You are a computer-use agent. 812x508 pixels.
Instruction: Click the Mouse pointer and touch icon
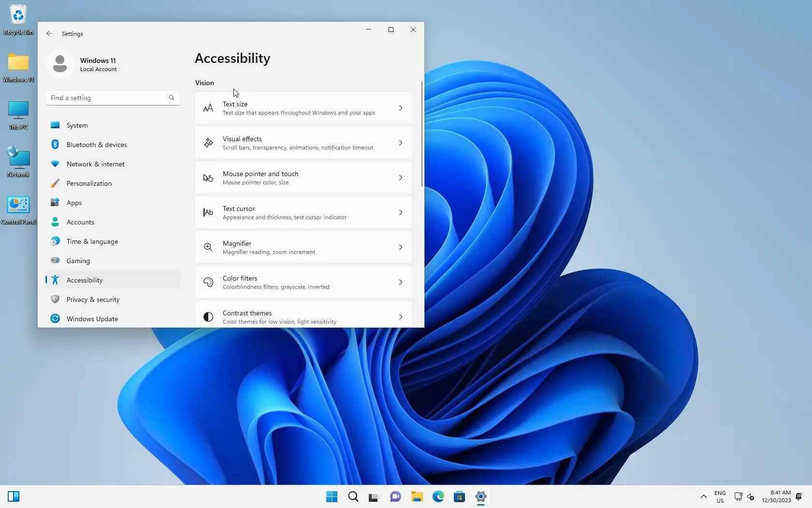pyautogui.click(x=208, y=178)
